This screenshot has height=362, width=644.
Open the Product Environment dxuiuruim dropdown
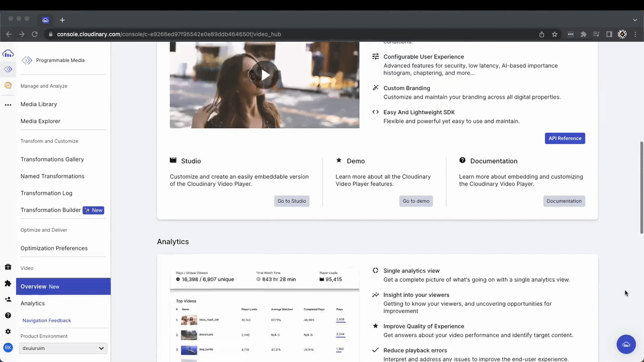[x=63, y=348]
